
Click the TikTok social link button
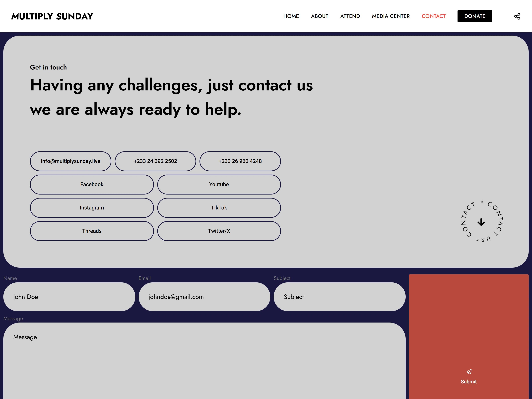coord(219,207)
